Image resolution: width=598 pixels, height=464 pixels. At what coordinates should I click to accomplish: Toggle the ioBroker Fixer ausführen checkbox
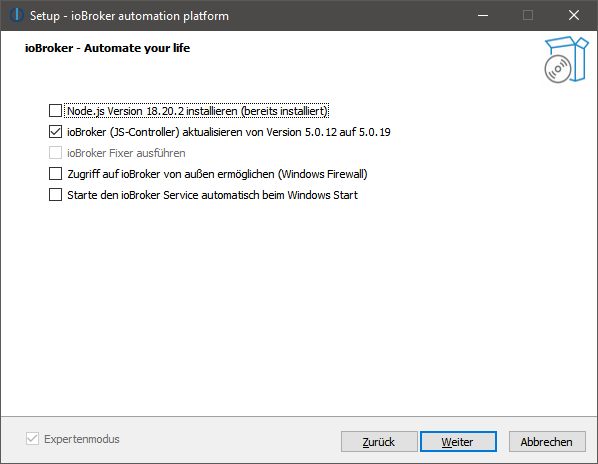pos(55,153)
